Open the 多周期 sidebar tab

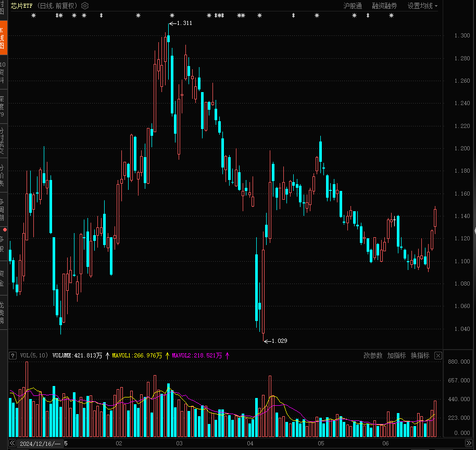(x=3, y=210)
